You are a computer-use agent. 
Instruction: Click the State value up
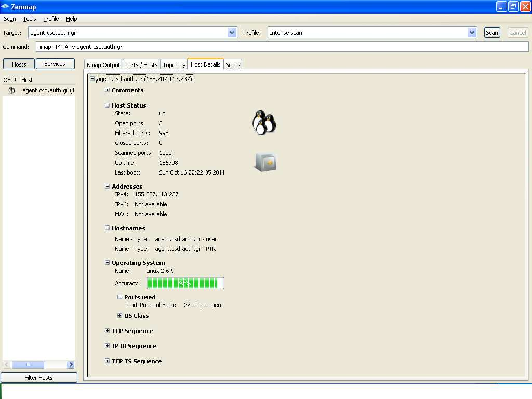click(162, 113)
